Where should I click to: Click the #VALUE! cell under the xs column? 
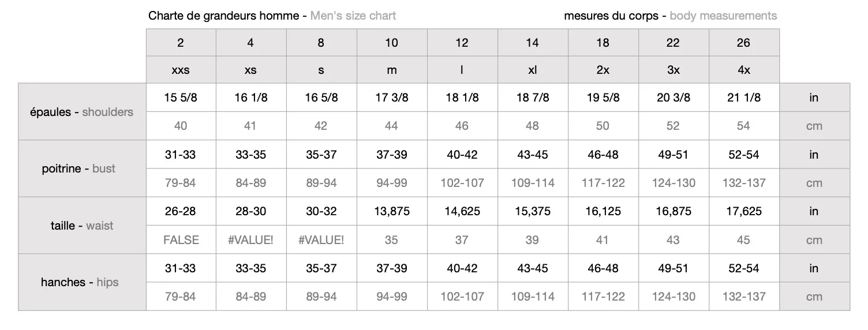250,239
